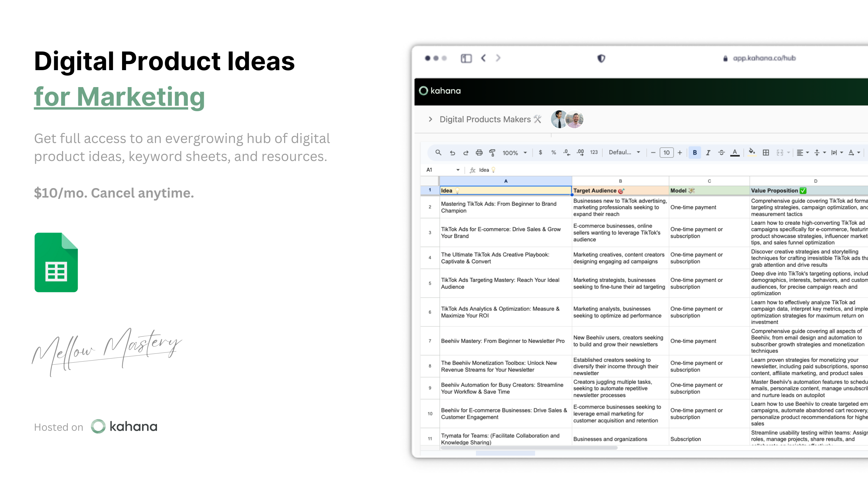Go forward with the browser forward arrow
The width and height of the screenshot is (868, 488).
[498, 58]
